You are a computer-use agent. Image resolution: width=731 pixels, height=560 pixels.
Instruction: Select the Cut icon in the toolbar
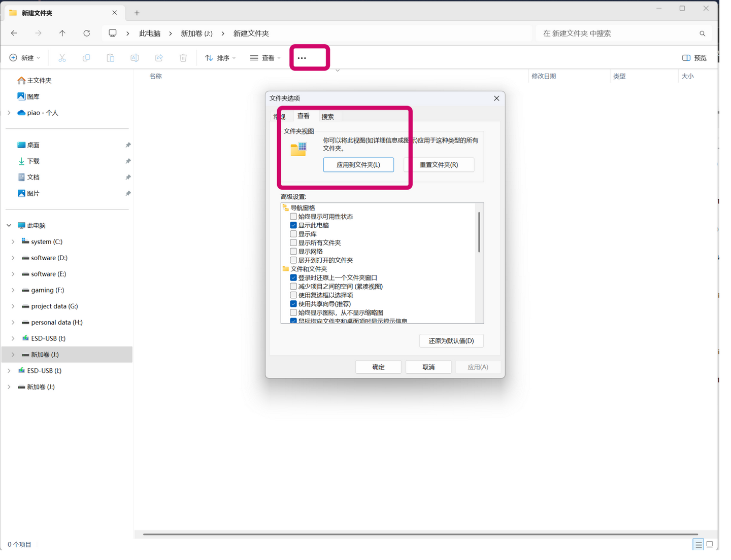62,57
